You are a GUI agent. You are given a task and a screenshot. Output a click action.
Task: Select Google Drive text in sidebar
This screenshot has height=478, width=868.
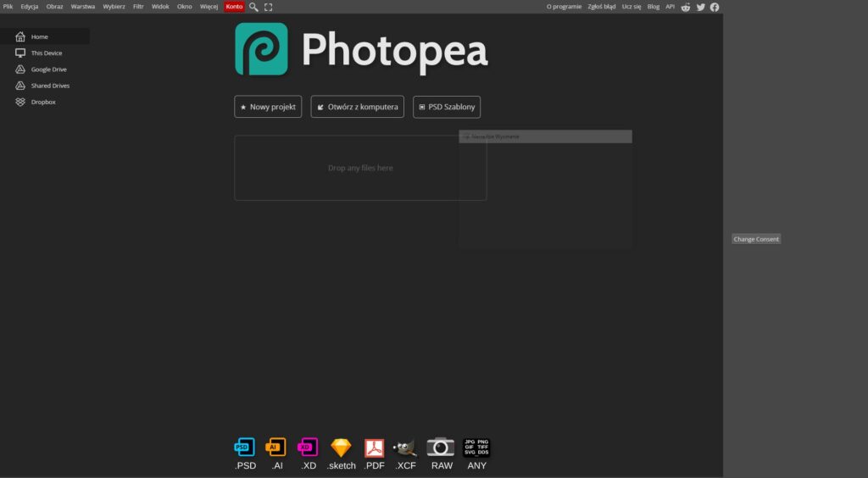[48, 69]
